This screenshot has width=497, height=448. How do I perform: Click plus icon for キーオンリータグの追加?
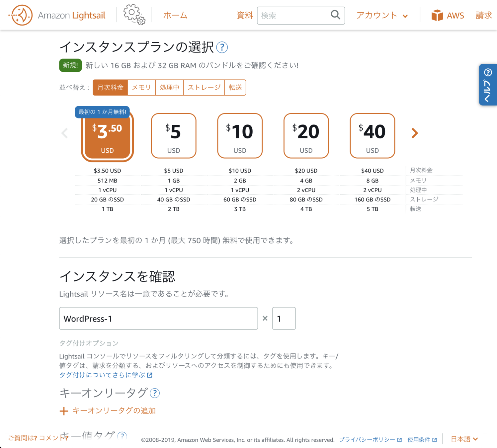tap(64, 411)
